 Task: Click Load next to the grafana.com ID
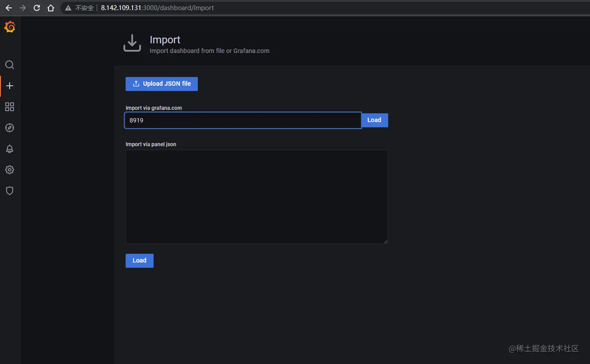374,120
